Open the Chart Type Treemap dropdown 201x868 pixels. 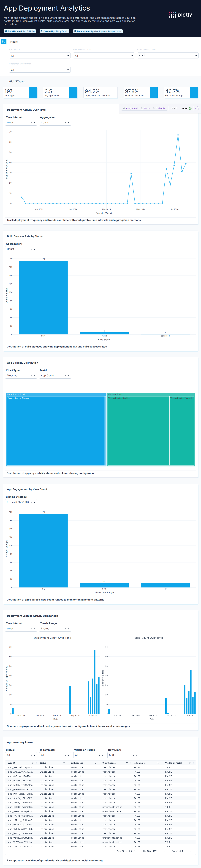tap(21, 376)
